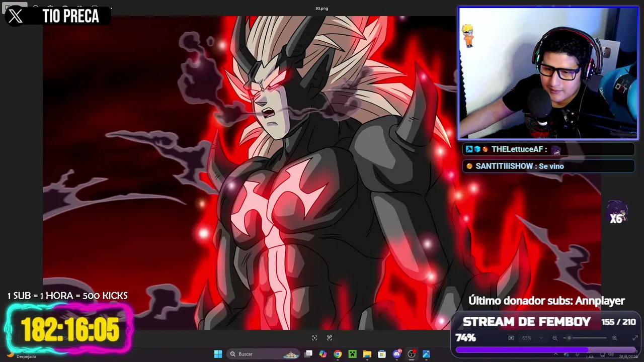Open Google Chrome from the taskbar
Screen dimensions: 644x362
pyautogui.click(x=338, y=354)
